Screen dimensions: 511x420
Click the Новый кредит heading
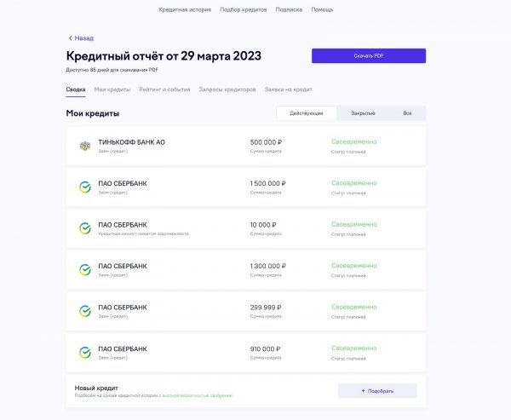pyautogui.click(x=96, y=388)
